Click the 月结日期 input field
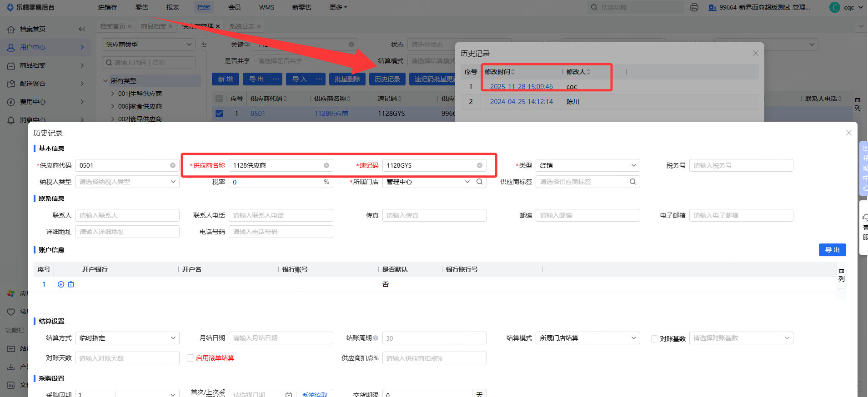The height and width of the screenshot is (397, 868). (x=281, y=338)
